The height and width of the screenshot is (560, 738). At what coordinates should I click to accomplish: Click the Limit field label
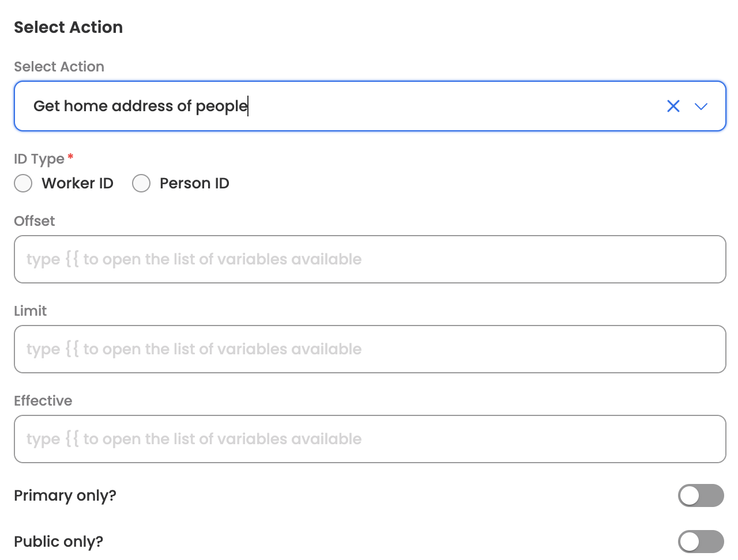click(30, 311)
